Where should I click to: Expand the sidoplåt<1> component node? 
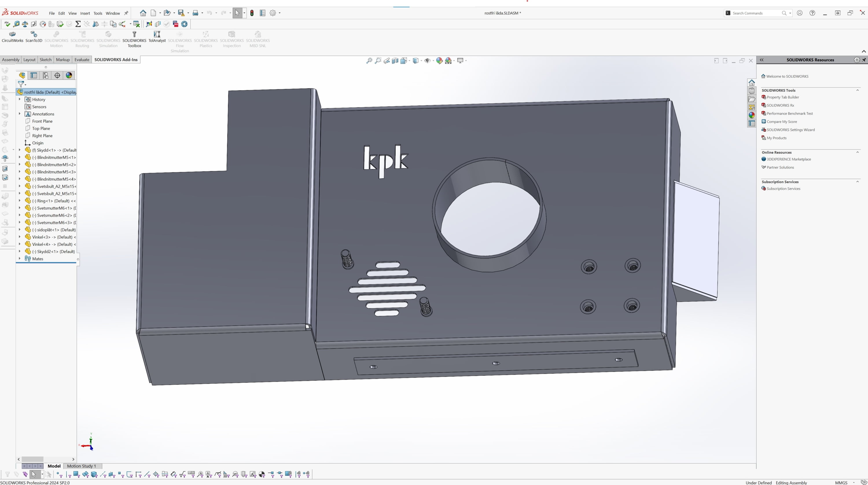(x=20, y=230)
